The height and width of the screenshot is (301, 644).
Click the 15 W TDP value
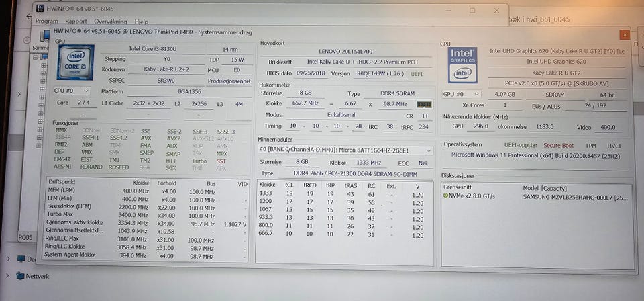[237, 60]
